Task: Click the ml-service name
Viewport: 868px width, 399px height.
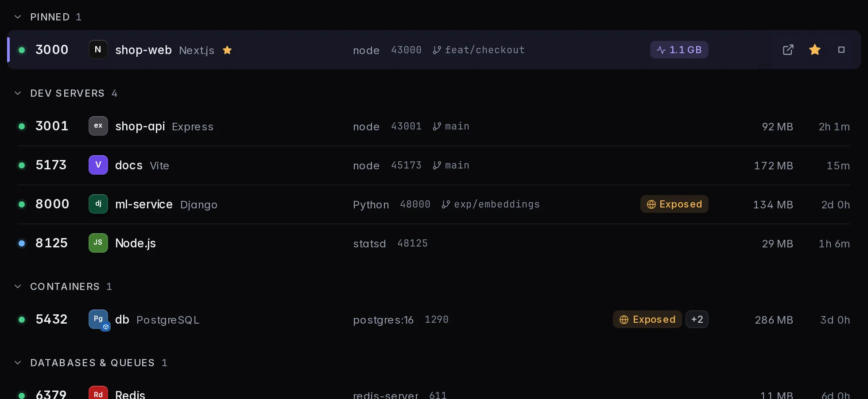Action: pyautogui.click(x=144, y=204)
